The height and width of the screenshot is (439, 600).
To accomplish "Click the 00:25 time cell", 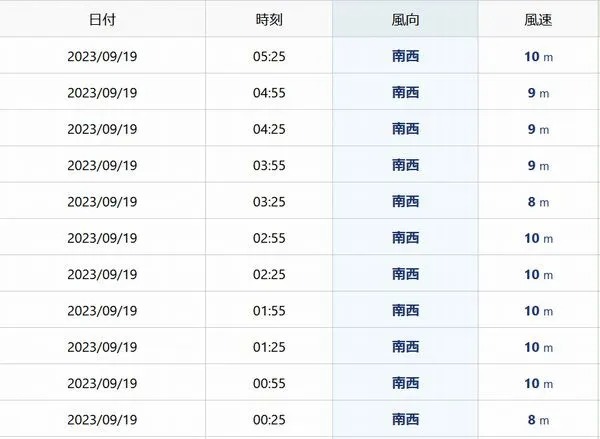I will [270, 420].
